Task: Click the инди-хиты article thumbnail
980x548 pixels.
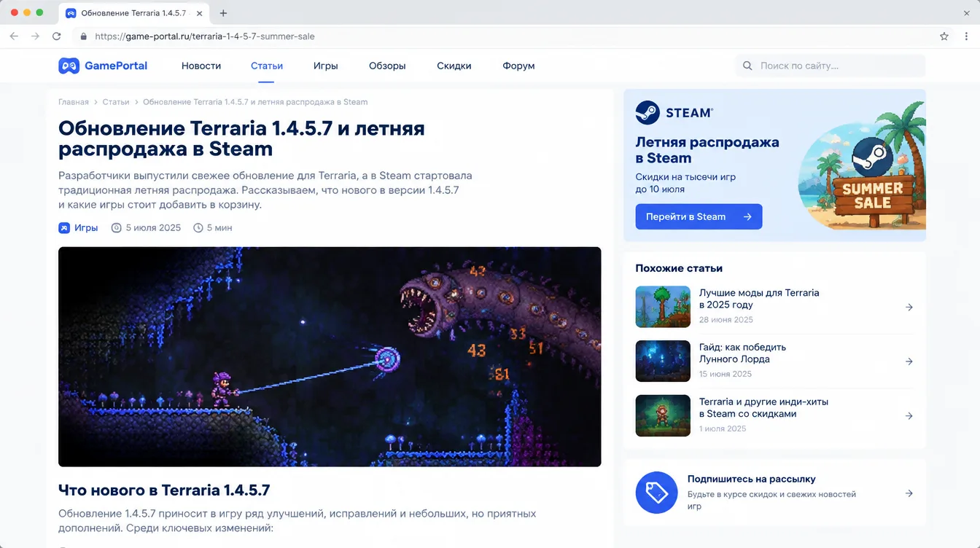Action: 663,416
